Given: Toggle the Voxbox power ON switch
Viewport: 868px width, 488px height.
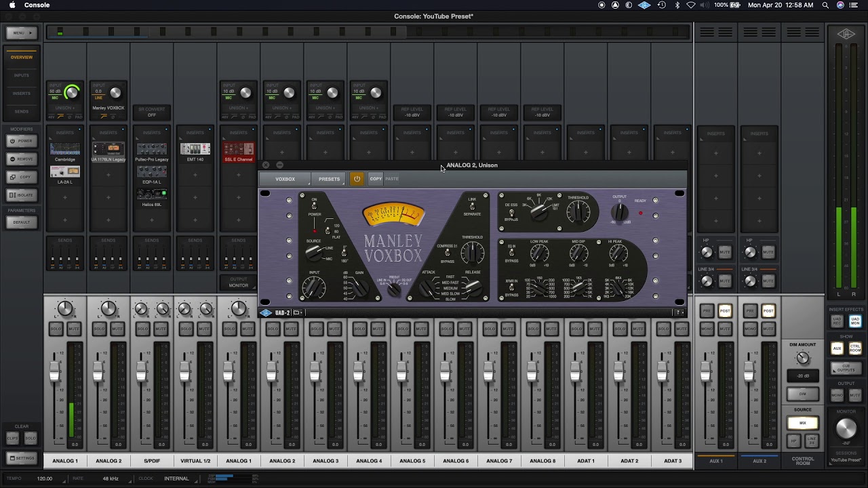Looking at the screenshot, I should click(x=314, y=204).
